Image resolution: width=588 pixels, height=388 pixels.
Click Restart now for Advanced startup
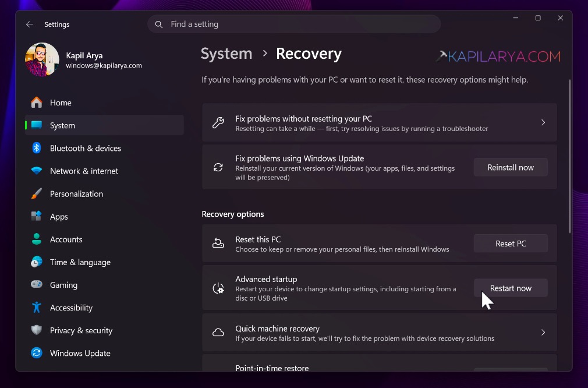[x=511, y=288]
